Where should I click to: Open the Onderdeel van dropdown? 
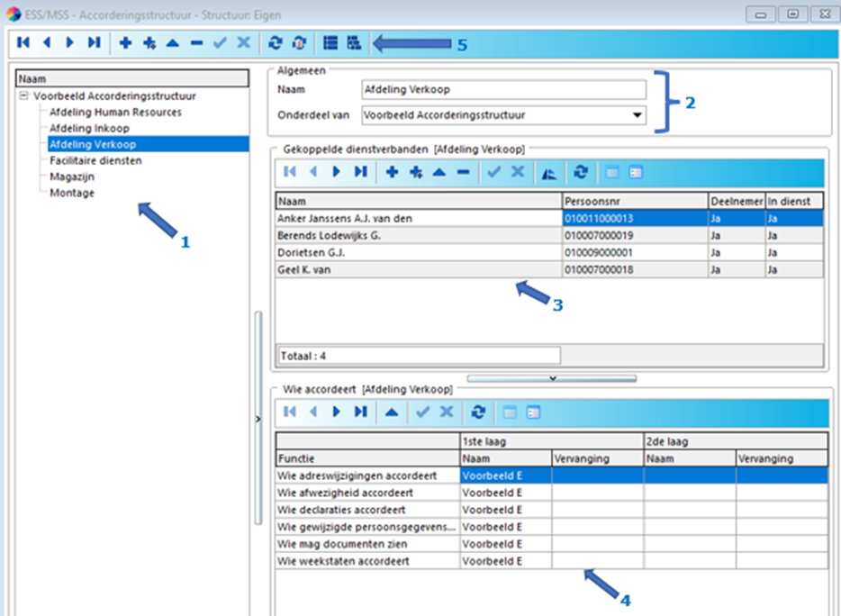tap(638, 115)
